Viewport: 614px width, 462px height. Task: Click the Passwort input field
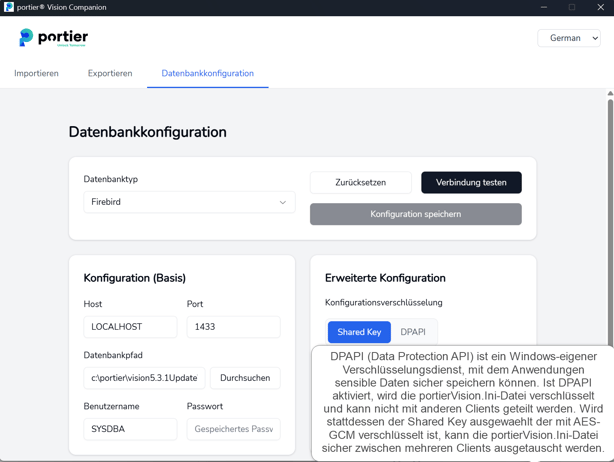pyautogui.click(x=233, y=429)
